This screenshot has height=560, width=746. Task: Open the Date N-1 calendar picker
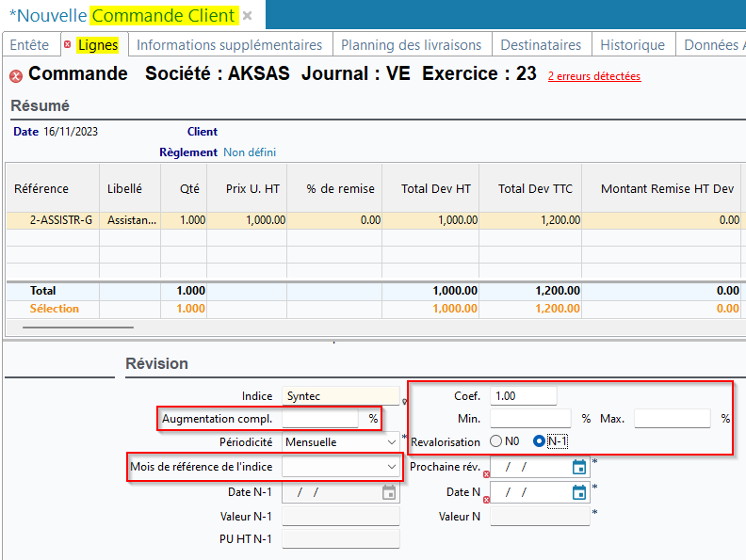[x=389, y=492]
